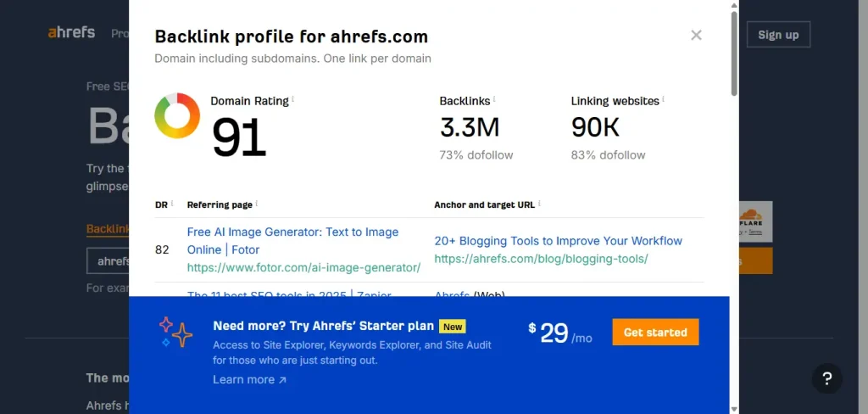This screenshot has height=414, width=868.
Task: Close the Backlink profile dialog
Action: [x=696, y=36]
